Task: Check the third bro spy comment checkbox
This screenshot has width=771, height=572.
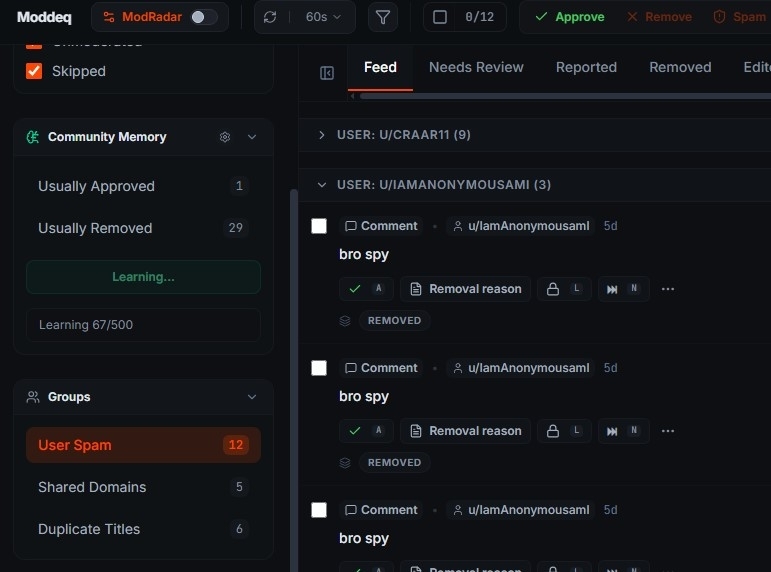Action: 319,510
